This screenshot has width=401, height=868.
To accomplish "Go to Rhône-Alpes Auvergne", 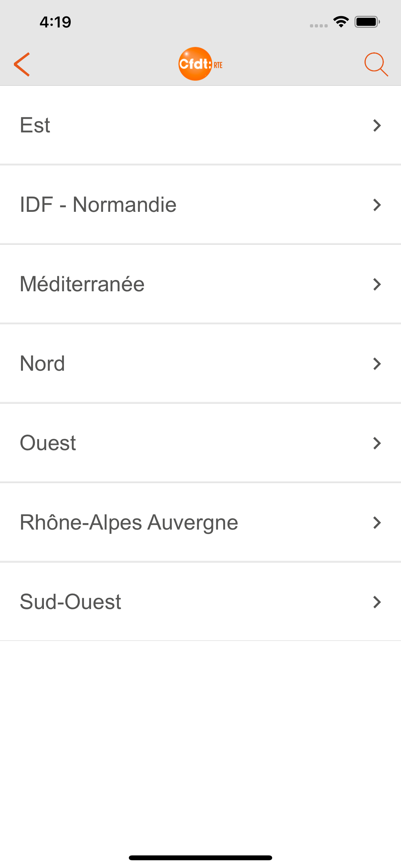I will tap(129, 522).
